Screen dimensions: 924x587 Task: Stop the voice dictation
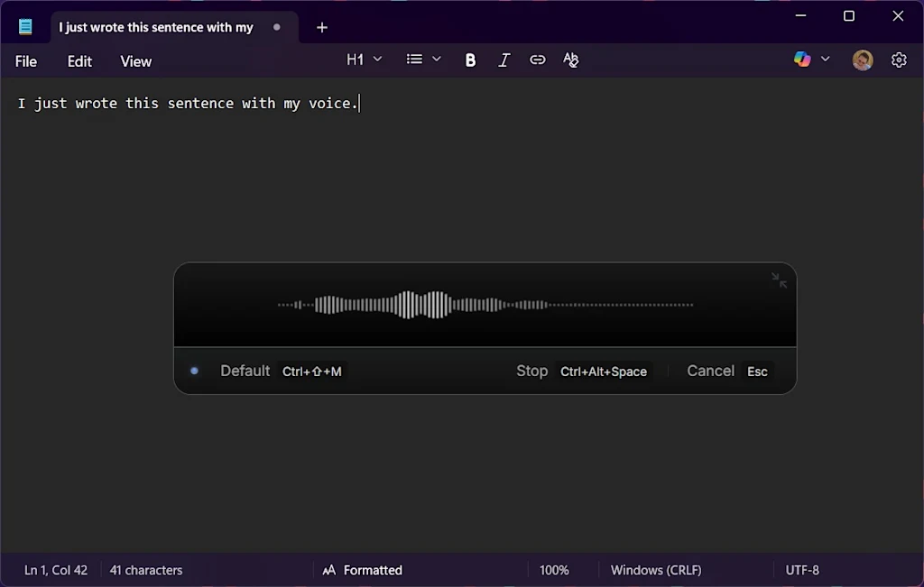click(x=531, y=371)
